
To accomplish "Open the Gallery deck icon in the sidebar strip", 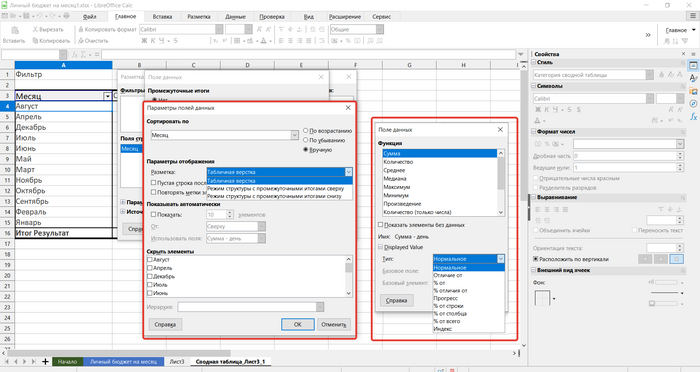I will (693, 91).
